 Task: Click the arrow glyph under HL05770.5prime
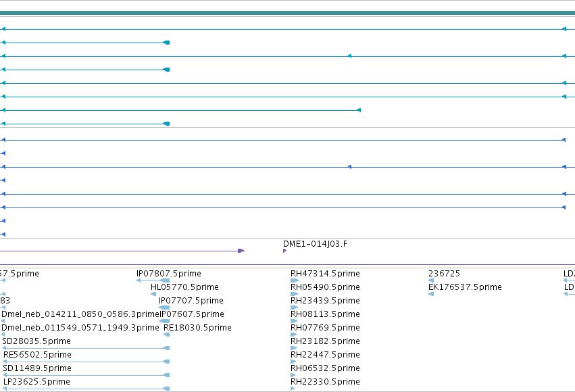pyautogui.click(x=153, y=294)
